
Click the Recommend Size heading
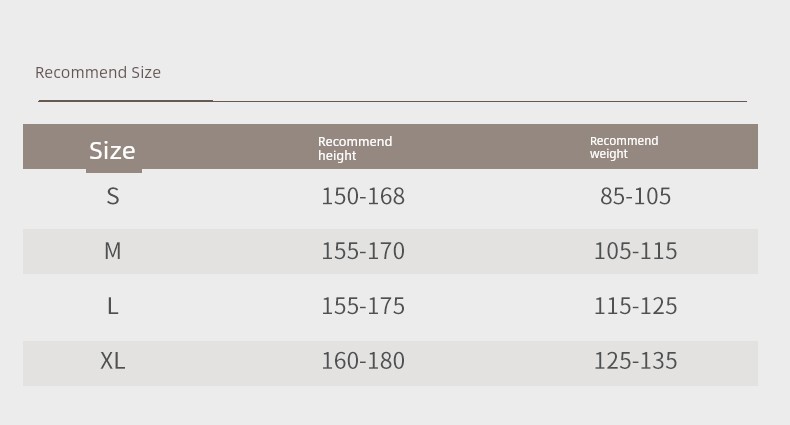98,72
